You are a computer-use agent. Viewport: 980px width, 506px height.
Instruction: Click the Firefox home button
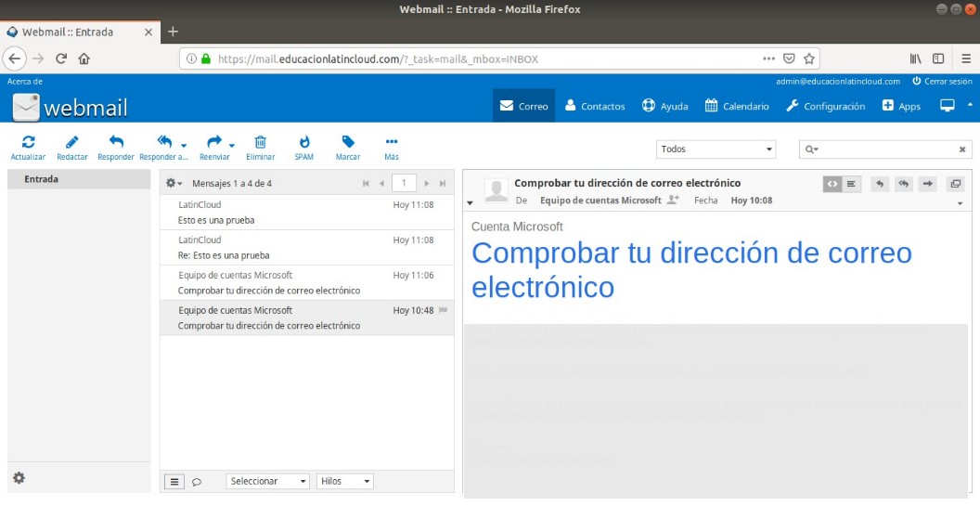[84, 58]
